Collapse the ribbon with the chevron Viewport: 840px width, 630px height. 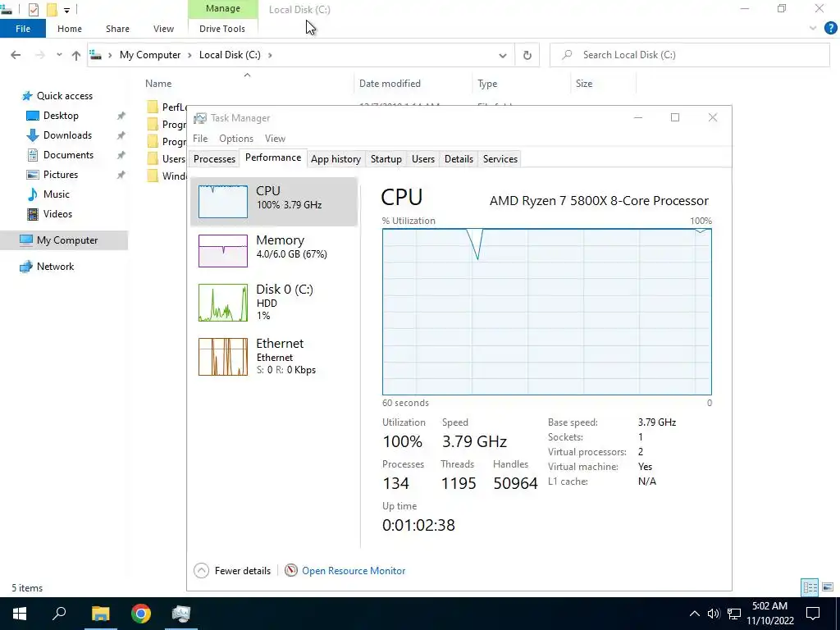pyautogui.click(x=813, y=29)
